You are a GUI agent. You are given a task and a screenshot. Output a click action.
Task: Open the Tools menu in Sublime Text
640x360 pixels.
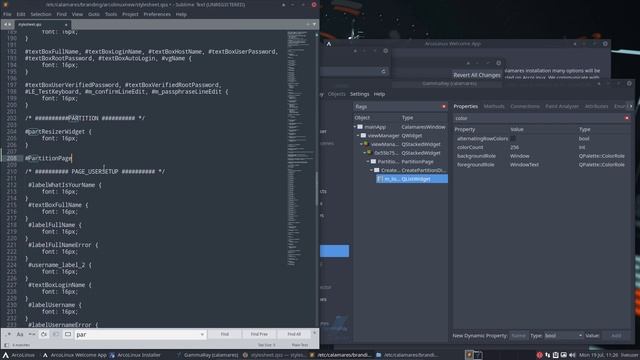111,14
